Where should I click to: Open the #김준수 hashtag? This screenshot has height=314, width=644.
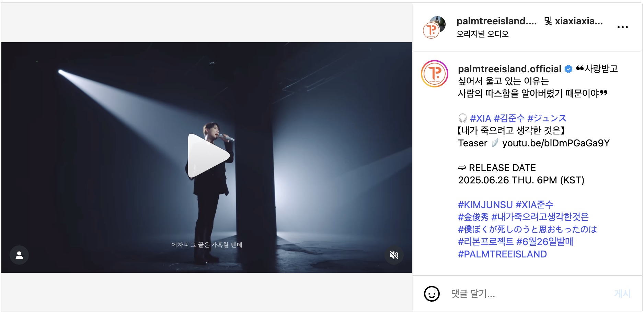[509, 118]
